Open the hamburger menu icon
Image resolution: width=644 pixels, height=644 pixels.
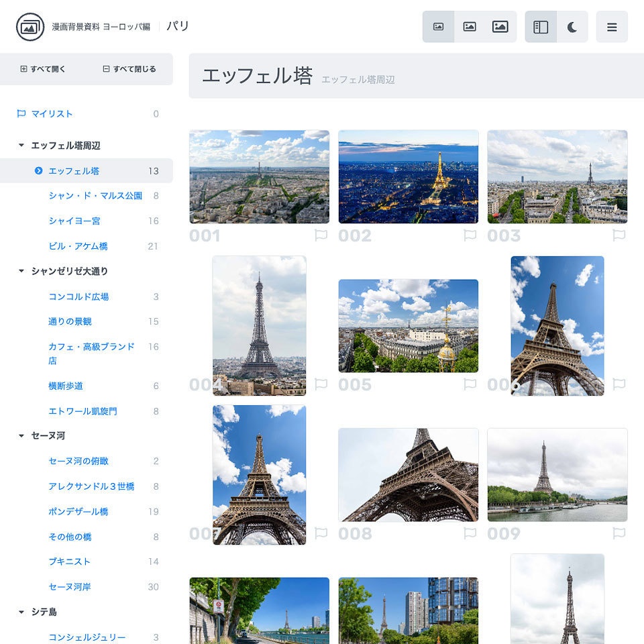point(612,27)
